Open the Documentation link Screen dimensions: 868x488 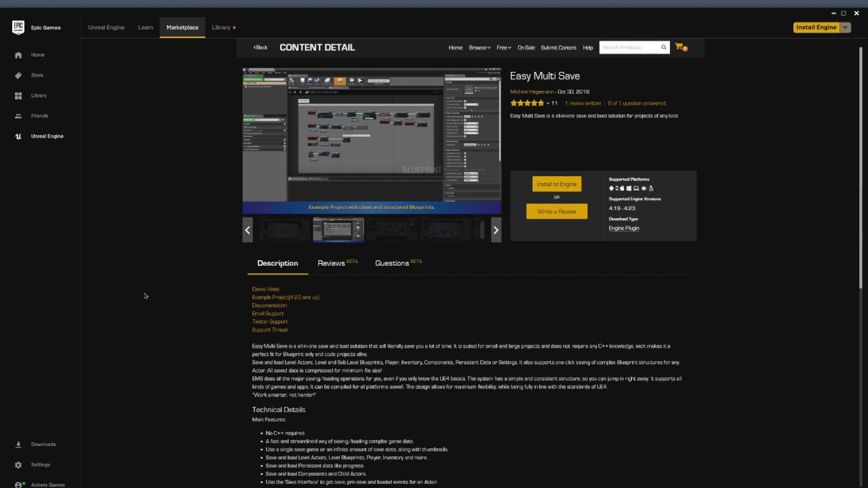click(x=269, y=305)
